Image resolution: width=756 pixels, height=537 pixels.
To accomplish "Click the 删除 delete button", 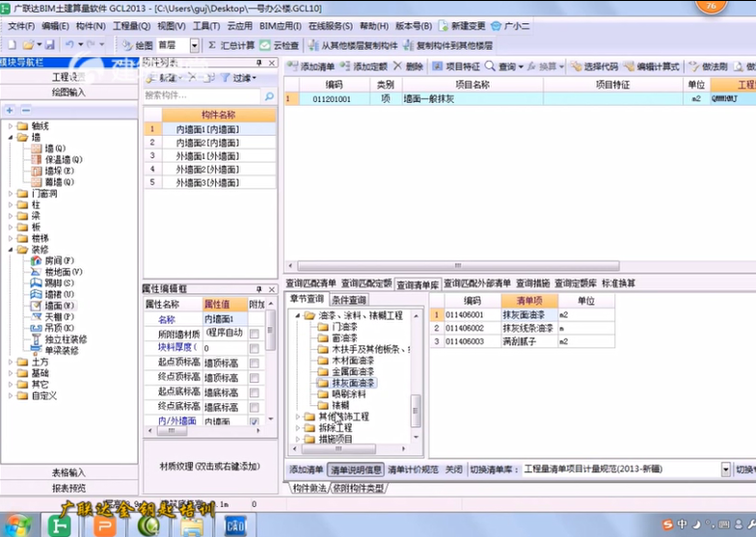I will [409, 66].
